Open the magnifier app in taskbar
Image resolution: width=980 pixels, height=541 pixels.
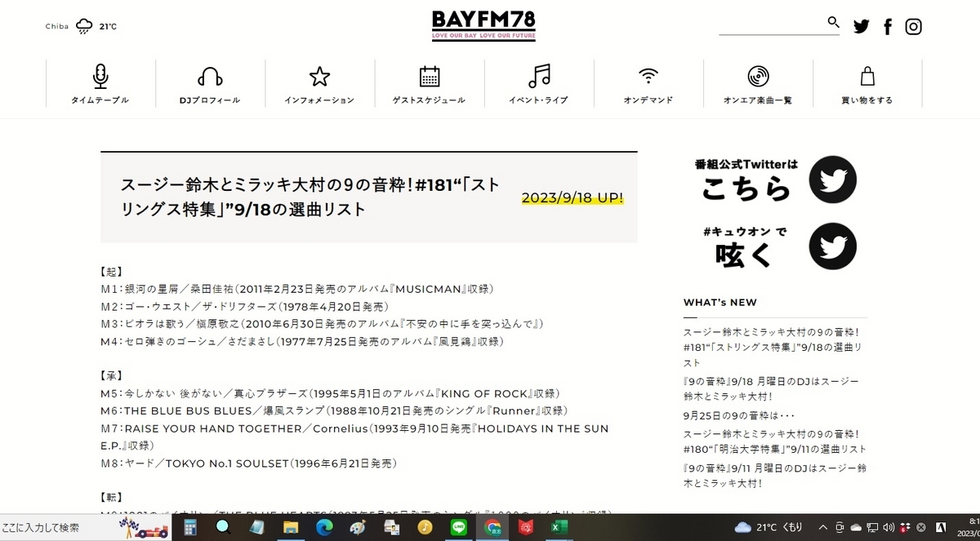(223, 528)
